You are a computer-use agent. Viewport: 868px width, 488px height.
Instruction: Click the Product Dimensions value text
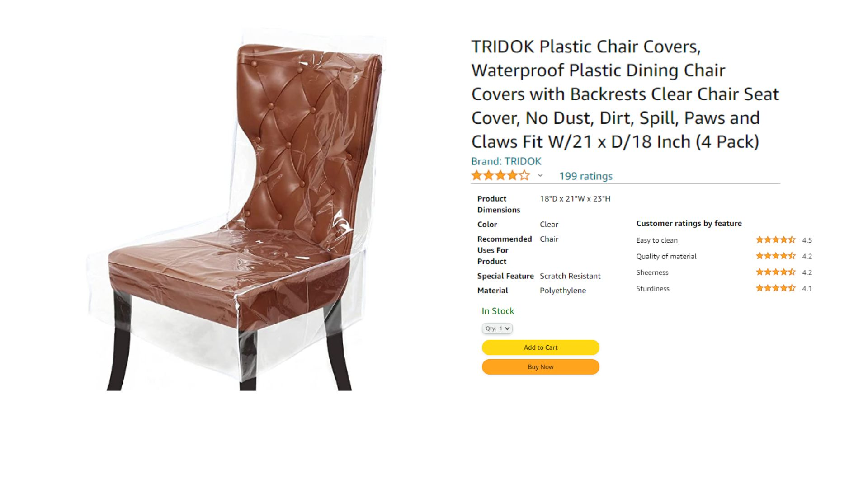(575, 199)
